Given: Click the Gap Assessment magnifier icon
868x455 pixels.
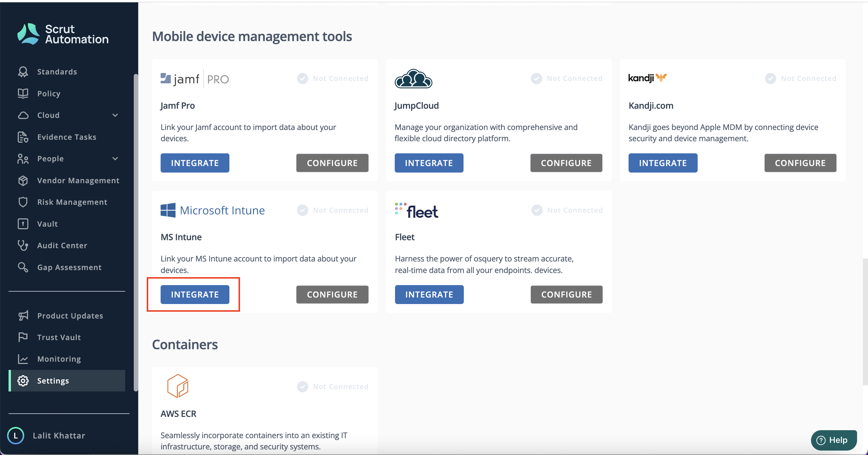Looking at the screenshot, I should pyautogui.click(x=23, y=267).
